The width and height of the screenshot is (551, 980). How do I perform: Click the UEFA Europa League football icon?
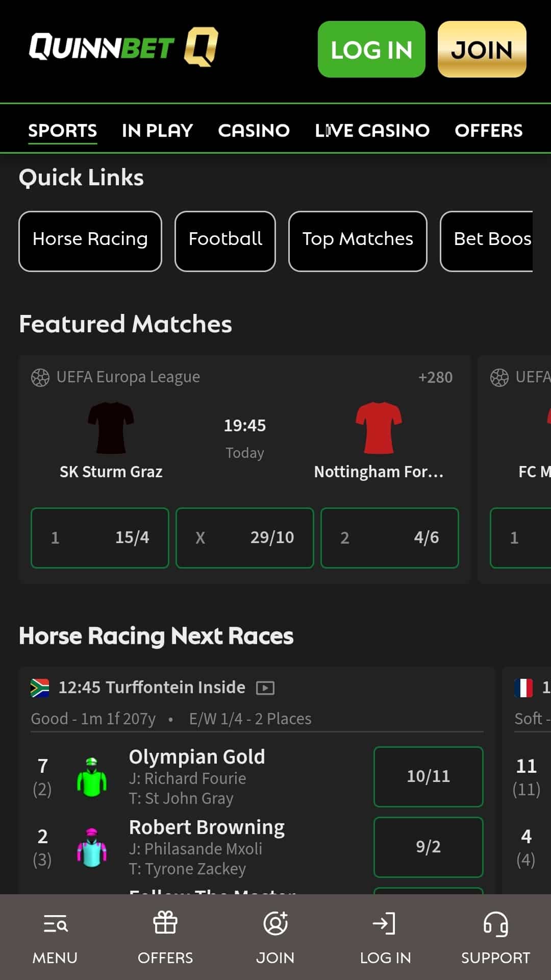click(40, 377)
